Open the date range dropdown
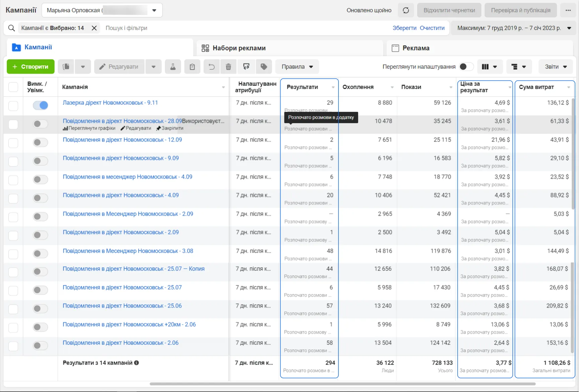 [x=513, y=28]
